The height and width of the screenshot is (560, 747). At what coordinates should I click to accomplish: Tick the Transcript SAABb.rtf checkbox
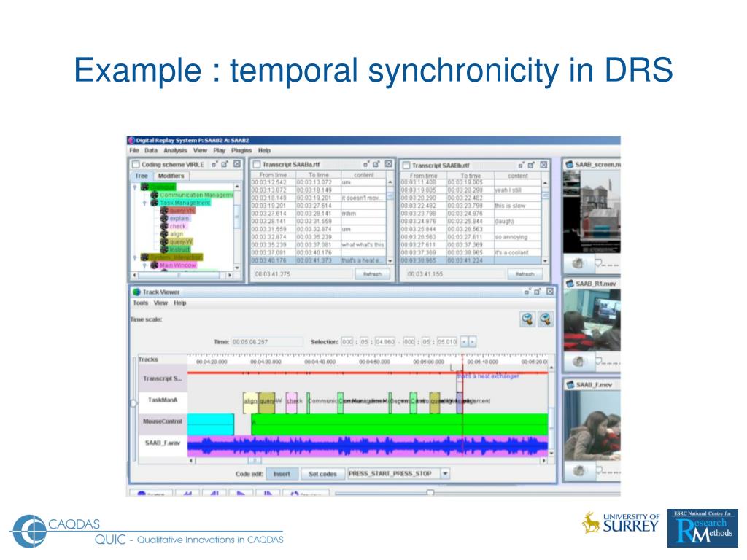(406, 166)
